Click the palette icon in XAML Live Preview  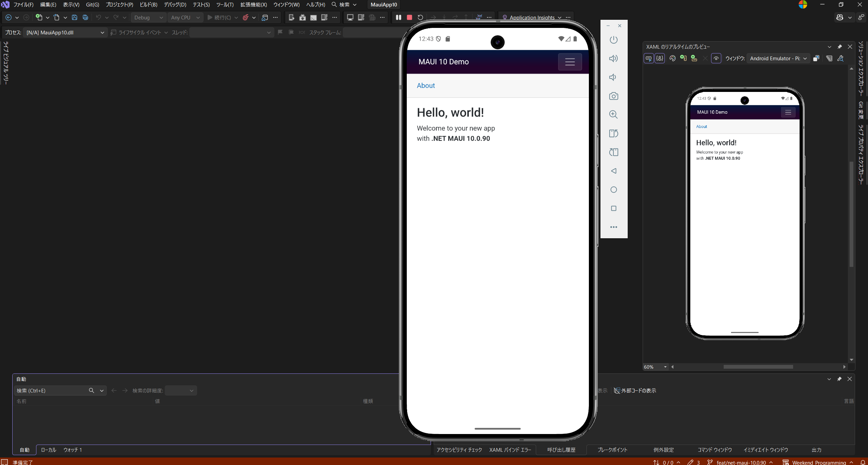click(672, 58)
